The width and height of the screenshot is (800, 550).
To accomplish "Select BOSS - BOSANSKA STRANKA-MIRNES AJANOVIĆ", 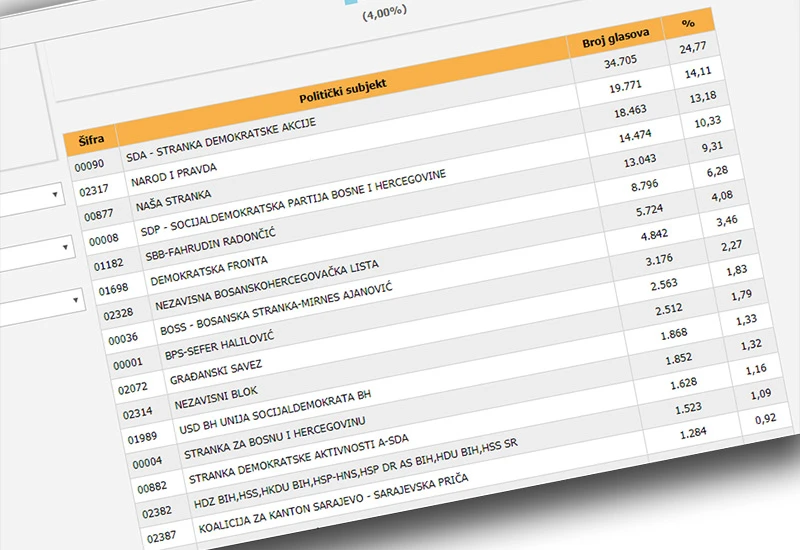I will pos(276,308).
